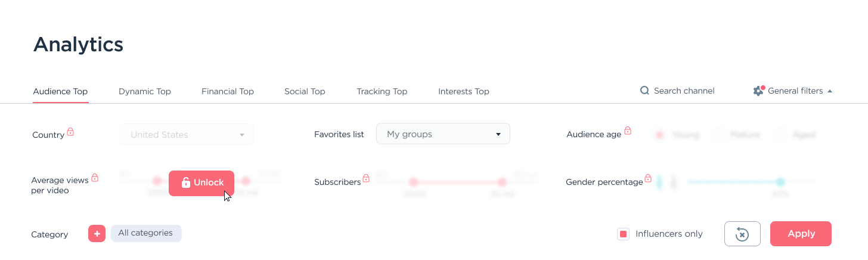Open the General filters gear icon

click(758, 91)
